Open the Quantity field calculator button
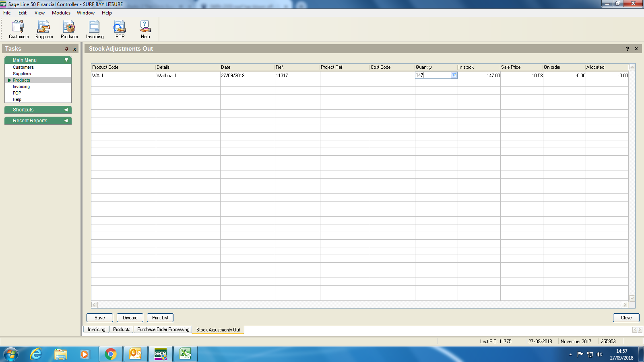The image size is (644, 362). point(454,75)
